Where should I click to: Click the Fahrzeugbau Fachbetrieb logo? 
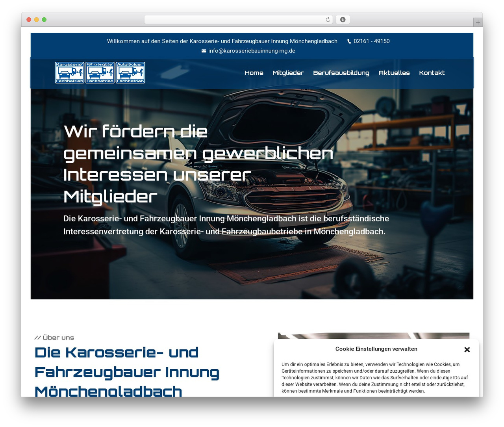pos(100,73)
